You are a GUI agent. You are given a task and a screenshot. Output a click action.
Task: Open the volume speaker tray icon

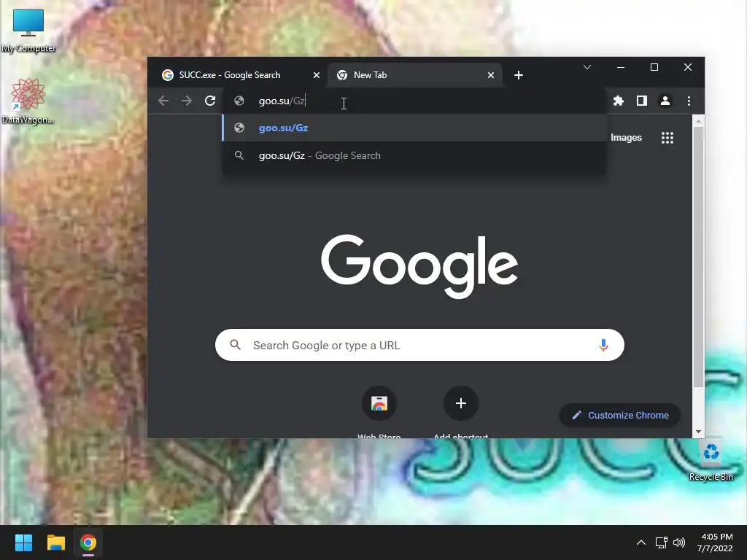coord(679,542)
